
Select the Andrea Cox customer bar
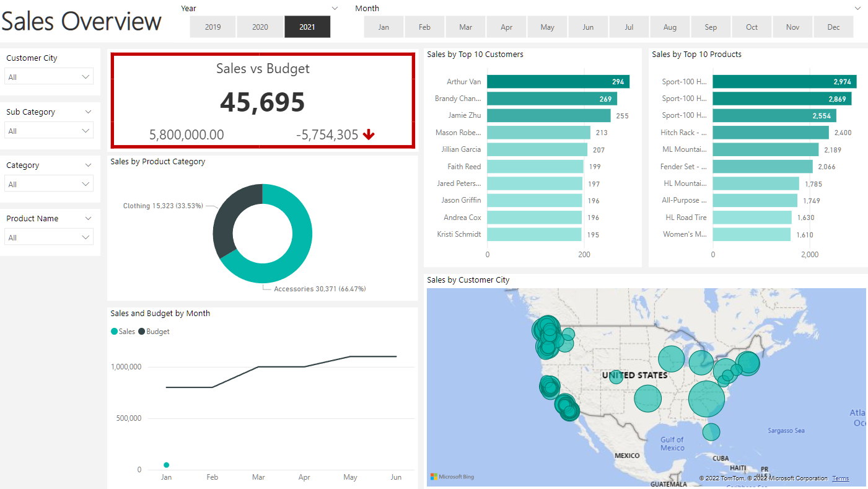(x=534, y=218)
